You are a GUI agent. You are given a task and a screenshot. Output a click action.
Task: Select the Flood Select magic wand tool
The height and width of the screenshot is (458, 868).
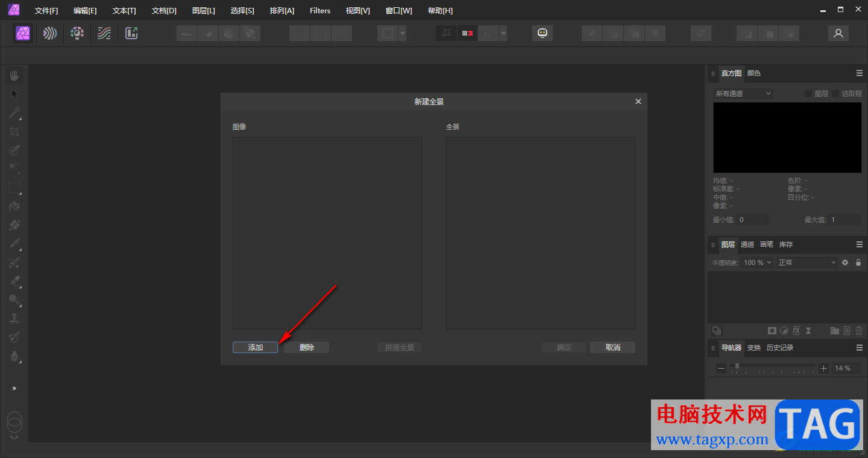pyautogui.click(x=14, y=169)
